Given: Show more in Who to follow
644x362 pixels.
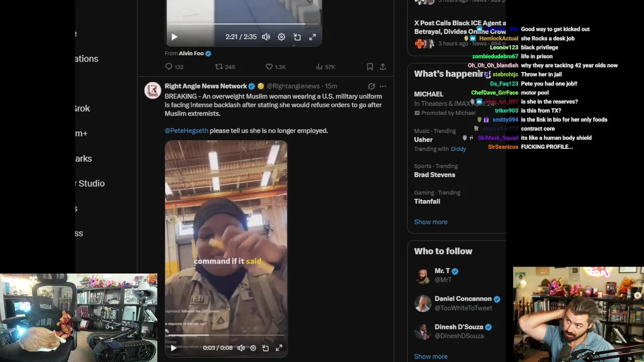Looking at the screenshot, I should click(x=431, y=356).
